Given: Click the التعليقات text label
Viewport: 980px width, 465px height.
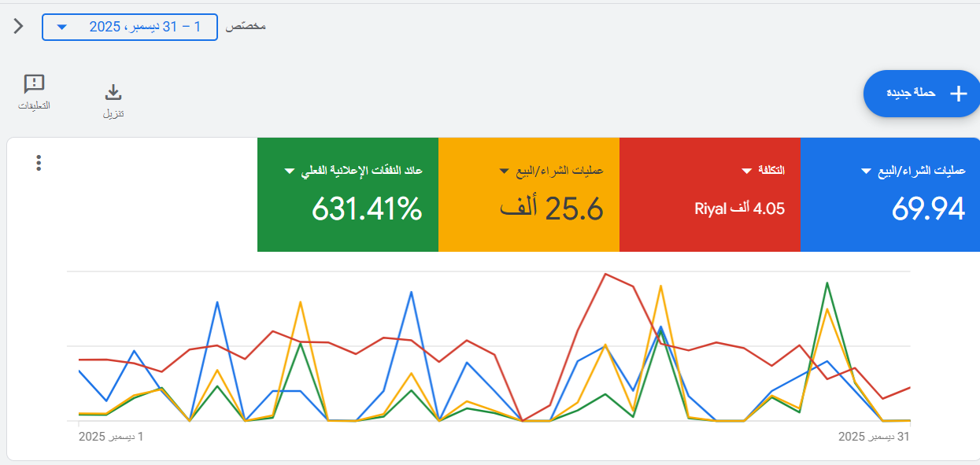Looking at the screenshot, I should (35, 105).
